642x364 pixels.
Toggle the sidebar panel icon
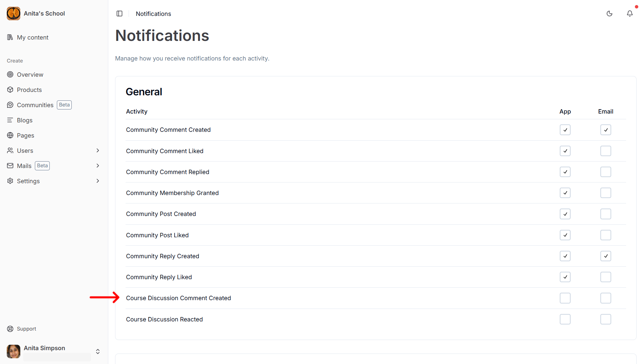tap(119, 14)
